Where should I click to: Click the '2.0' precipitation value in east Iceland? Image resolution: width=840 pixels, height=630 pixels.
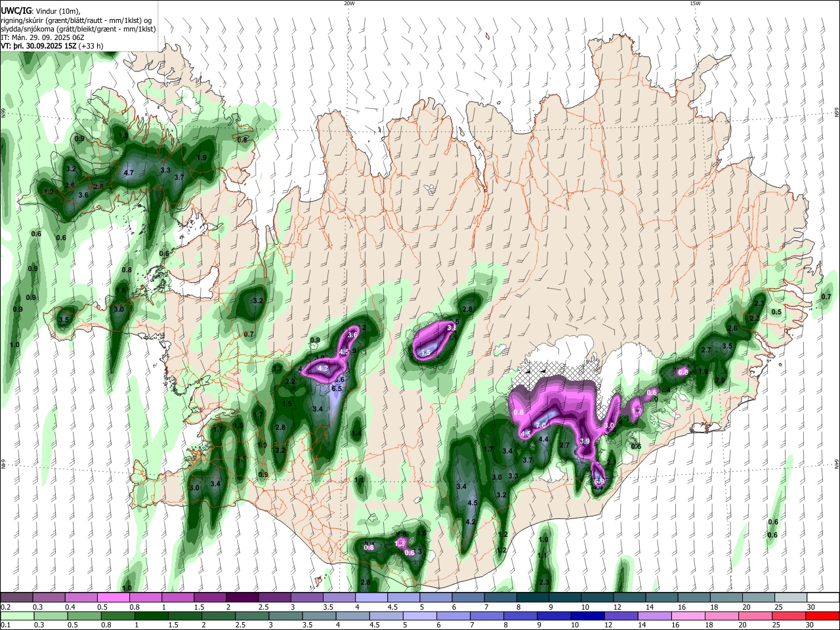pos(719,381)
